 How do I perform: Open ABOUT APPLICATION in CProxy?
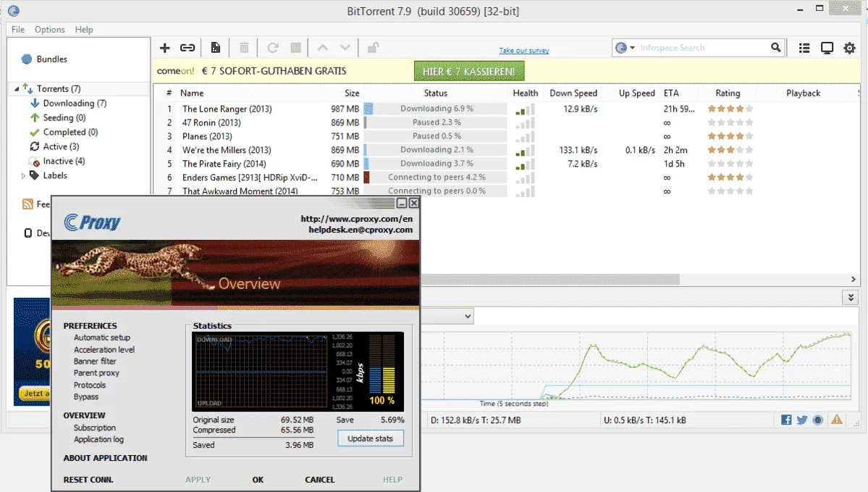tap(105, 458)
